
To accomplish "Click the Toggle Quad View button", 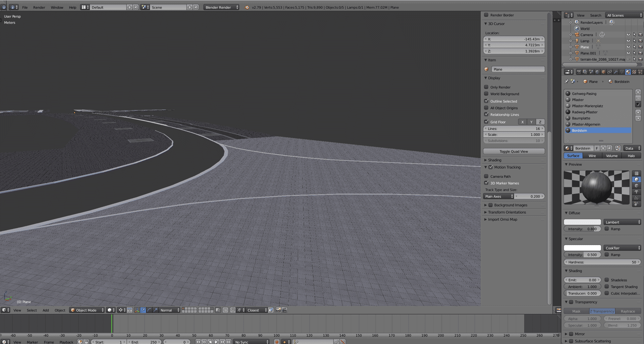I will 514,151.
